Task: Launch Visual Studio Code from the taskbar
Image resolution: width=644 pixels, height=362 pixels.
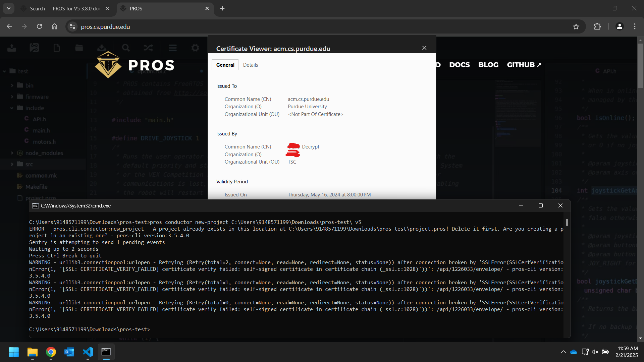Action: 88,352
